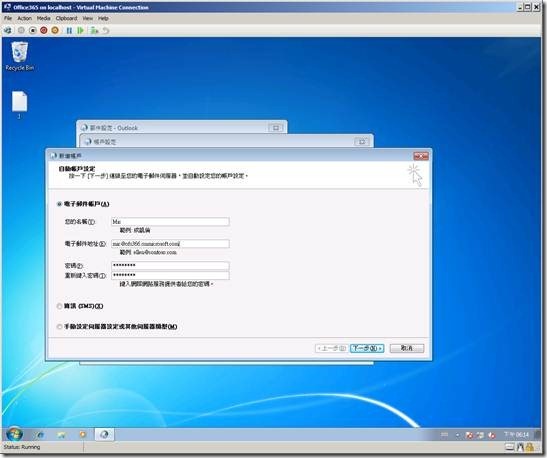Click the network tray icon
Screen dimensions: 547x458
(x=480, y=435)
